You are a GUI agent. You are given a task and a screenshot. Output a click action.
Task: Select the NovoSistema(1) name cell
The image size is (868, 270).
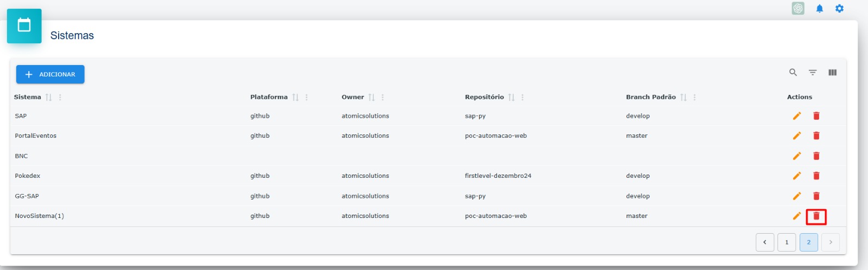point(40,216)
